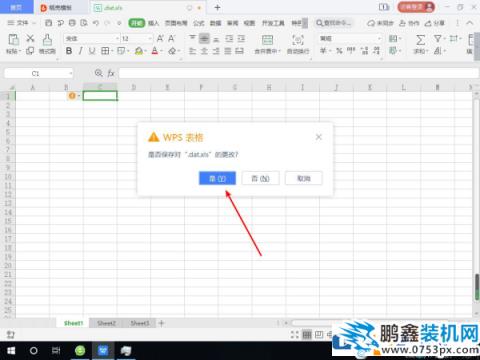Collapse the ribbon with the chevron
The image size is (480, 360).
click(470, 23)
